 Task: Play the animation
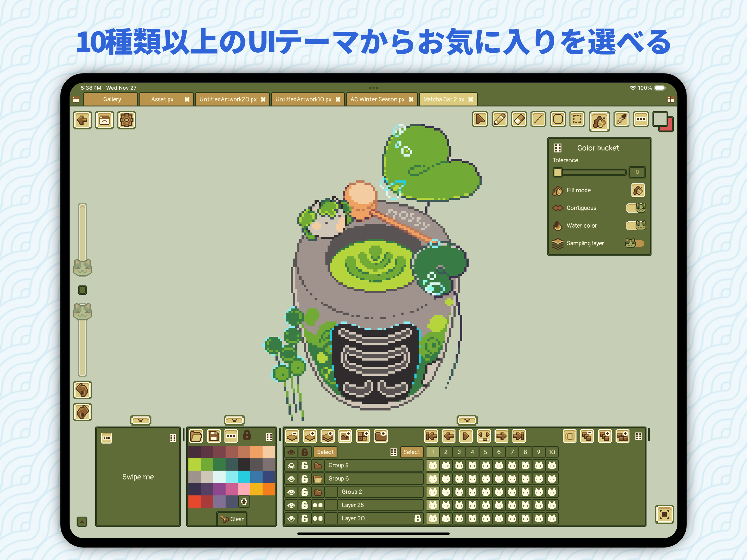466,437
